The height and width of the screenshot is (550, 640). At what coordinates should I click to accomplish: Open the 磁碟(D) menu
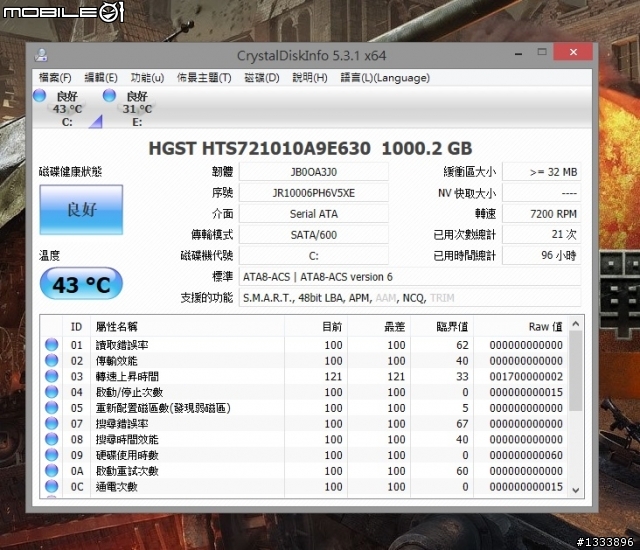click(x=262, y=78)
